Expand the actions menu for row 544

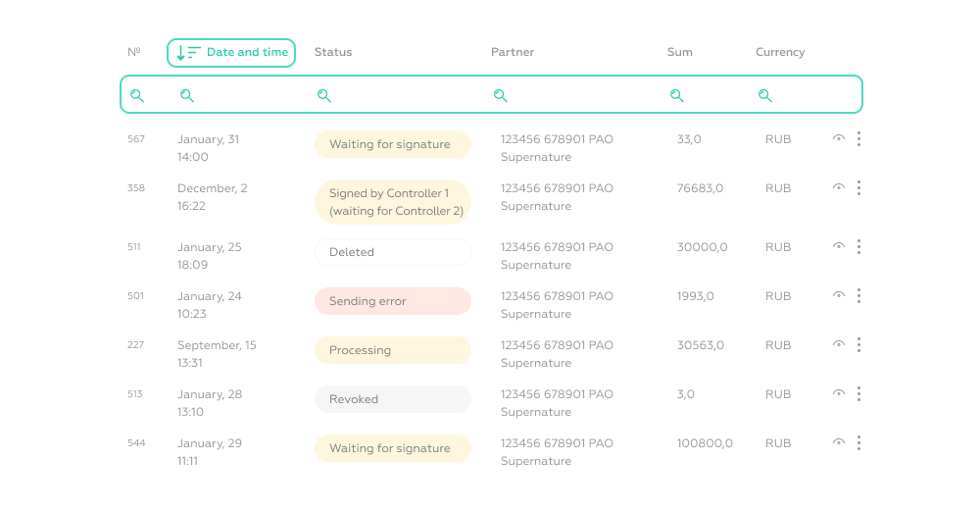click(x=858, y=443)
